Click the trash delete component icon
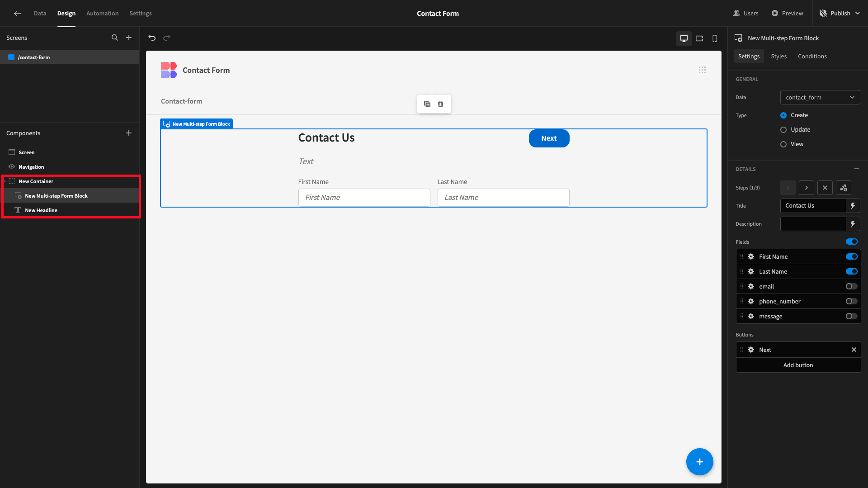Screen dimensions: 868x488 (x=440, y=104)
